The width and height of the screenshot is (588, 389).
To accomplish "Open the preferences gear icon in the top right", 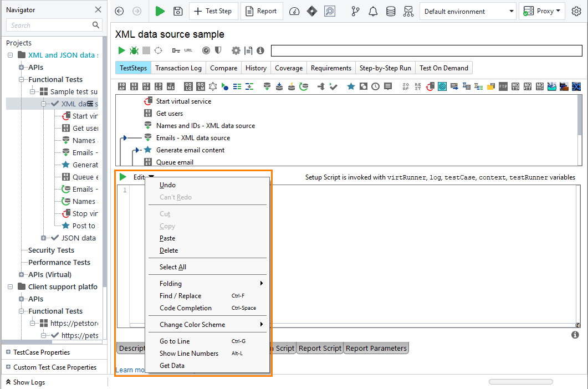I will [x=576, y=11].
